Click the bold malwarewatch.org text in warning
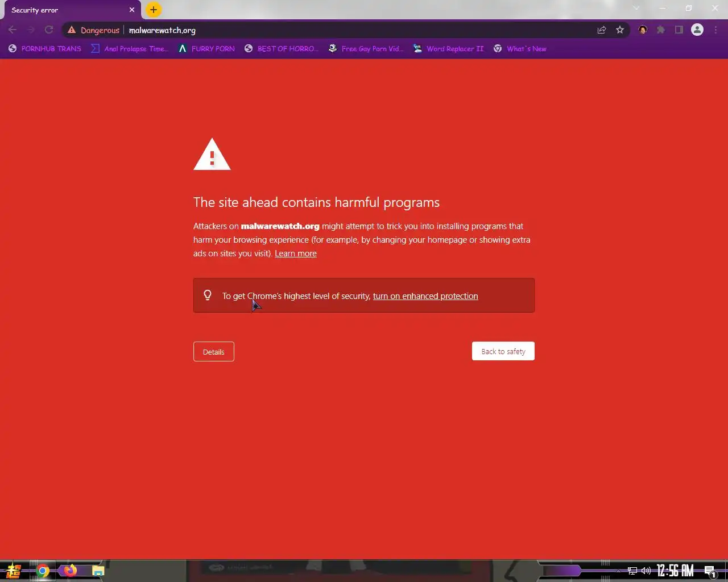 [280, 226]
